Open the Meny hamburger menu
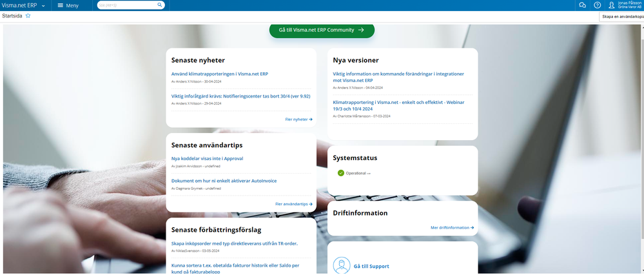This screenshot has width=644, height=275. coord(68,5)
